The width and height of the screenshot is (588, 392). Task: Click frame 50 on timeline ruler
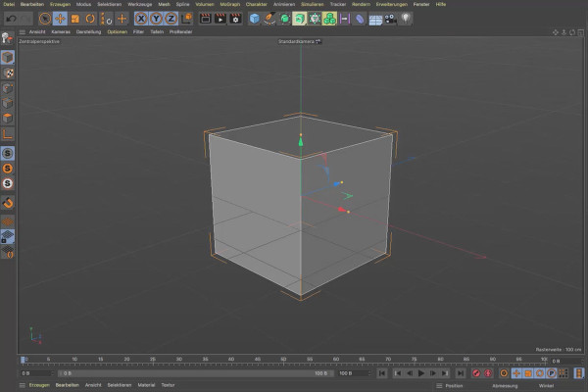(283, 361)
